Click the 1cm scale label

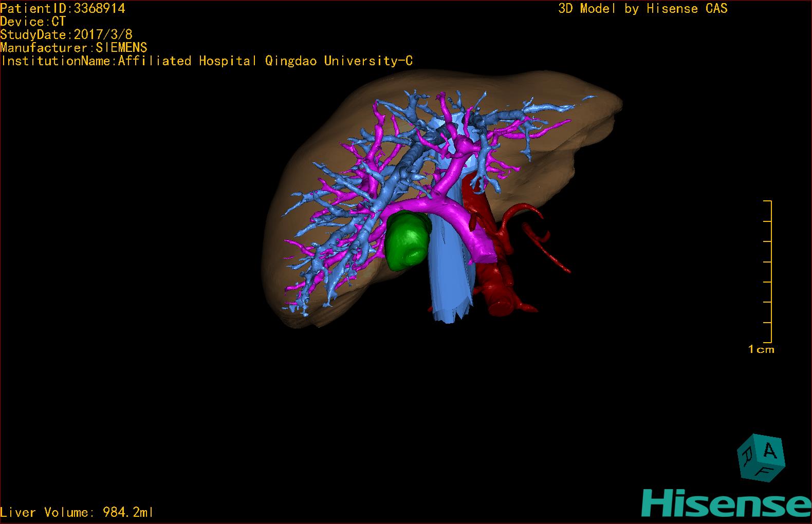[761, 349]
